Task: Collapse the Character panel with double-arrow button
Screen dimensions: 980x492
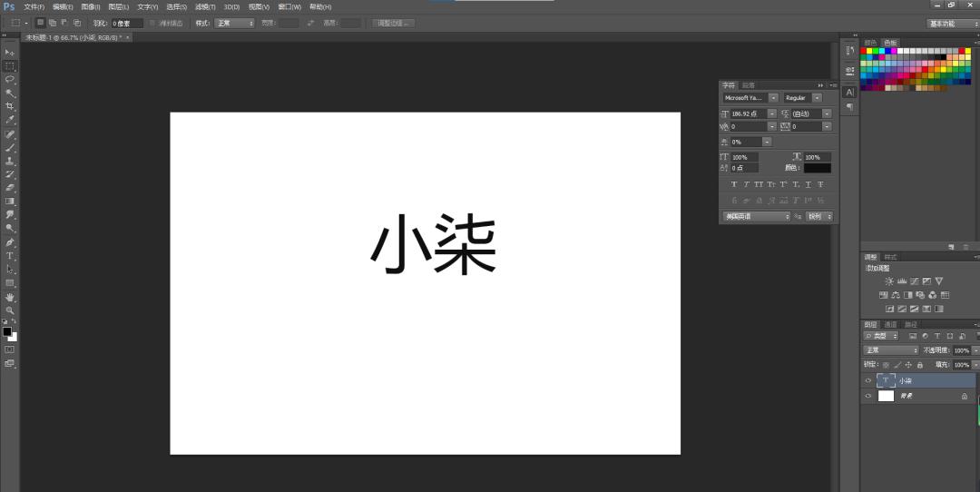Action: (820, 85)
